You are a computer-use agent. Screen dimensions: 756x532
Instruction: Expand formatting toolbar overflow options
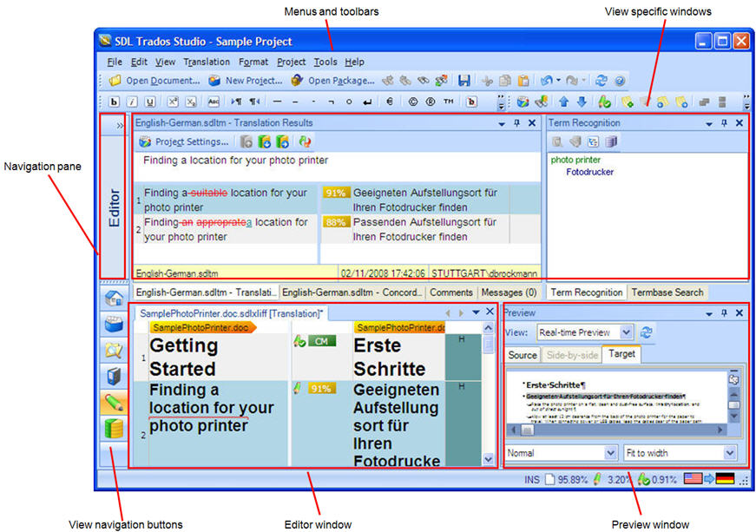pos(502,102)
